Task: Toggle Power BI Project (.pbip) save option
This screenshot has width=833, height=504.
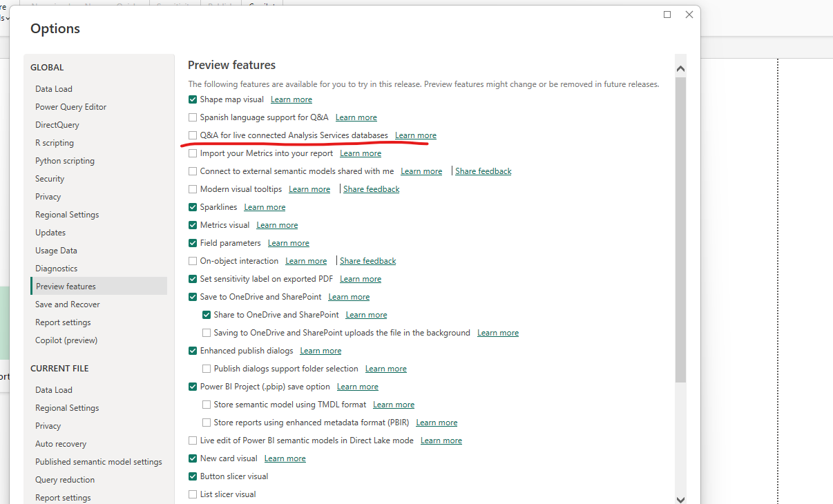Action: (193, 387)
